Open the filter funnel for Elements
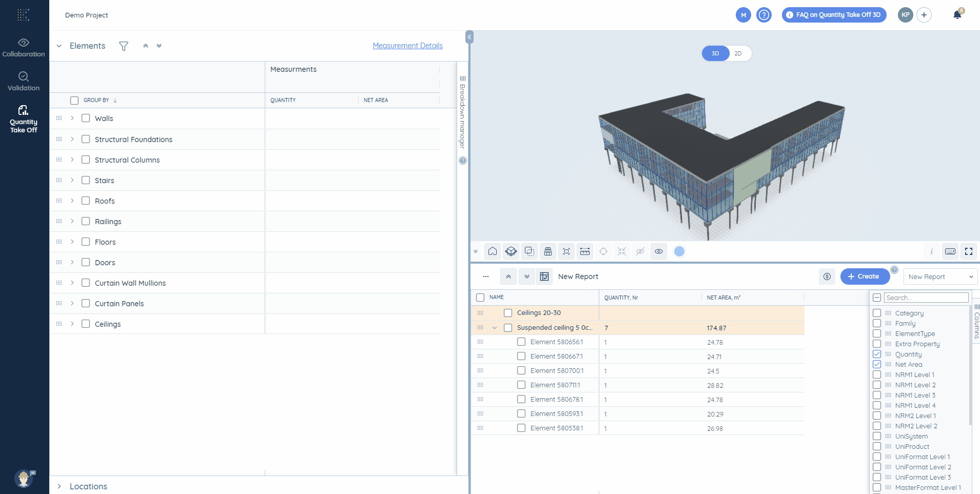The image size is (980, 494). pyautogui.click(x=124, y=46)
